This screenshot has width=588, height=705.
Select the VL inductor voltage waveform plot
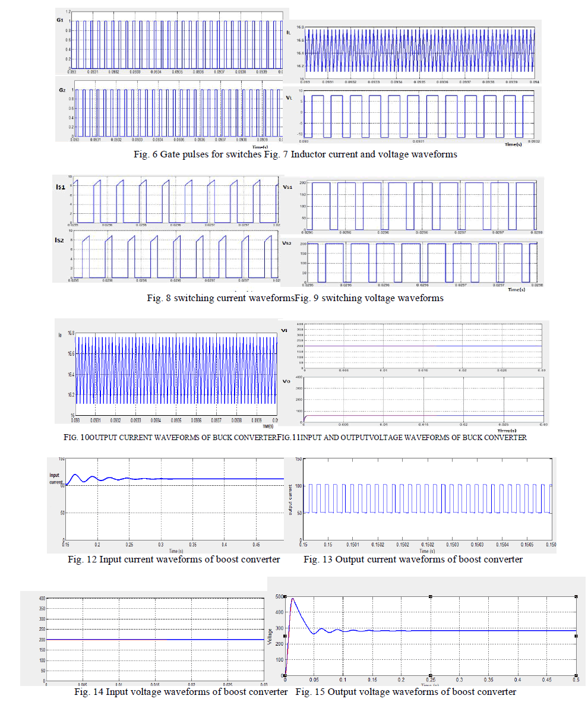click(419, 115)
